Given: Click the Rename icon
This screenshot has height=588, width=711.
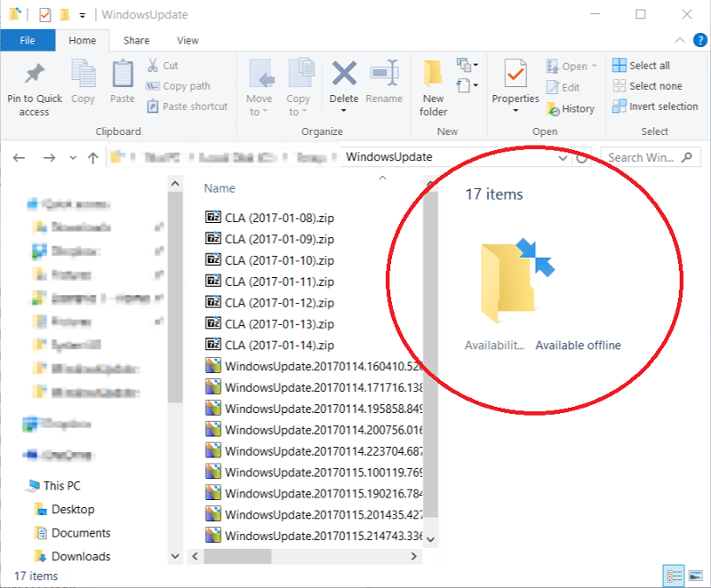Looking at the screenshot, I should tap(384, 73).
